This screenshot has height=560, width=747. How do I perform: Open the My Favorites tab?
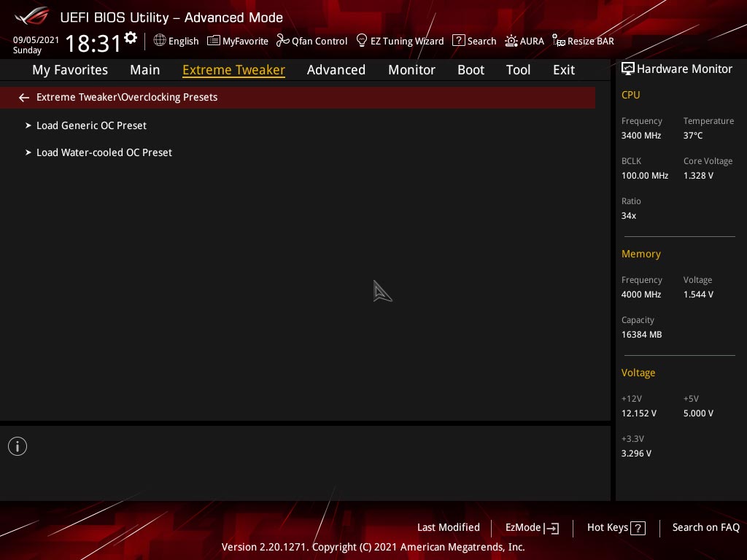(x=70, y=70)
